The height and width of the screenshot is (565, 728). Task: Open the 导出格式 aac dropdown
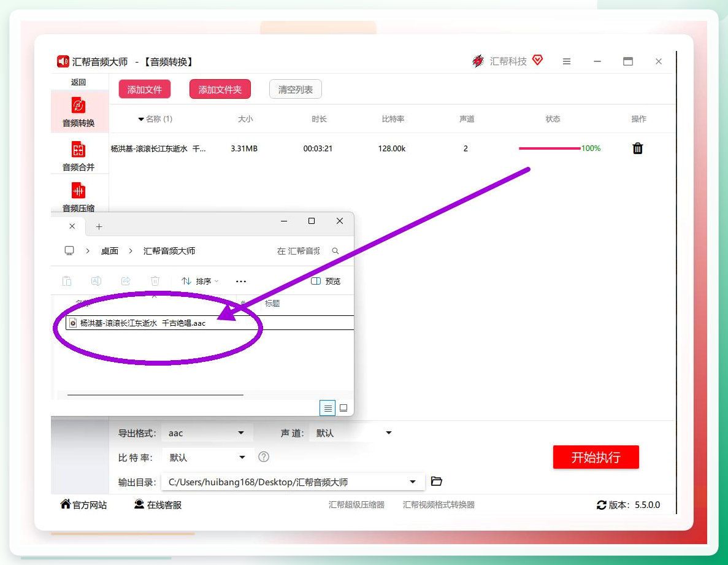pyautogui.click(x=207, y=432)
